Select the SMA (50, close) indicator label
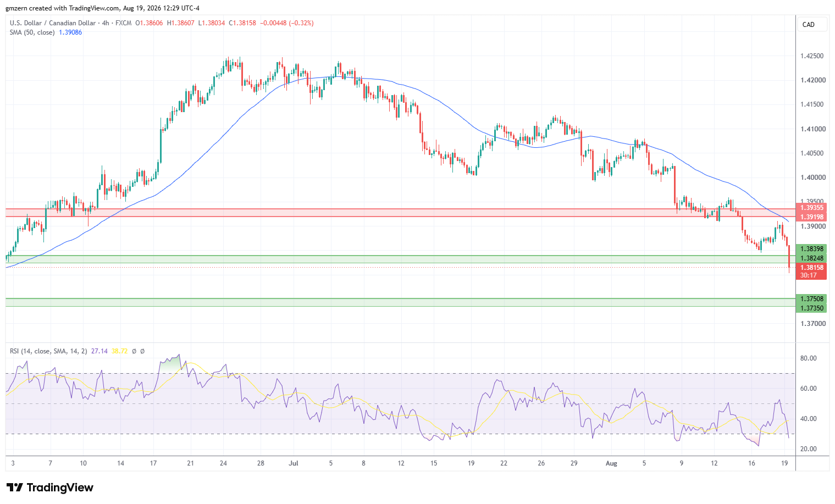The height and width of the screenshot is (504, 835). (x=32, y=32)
